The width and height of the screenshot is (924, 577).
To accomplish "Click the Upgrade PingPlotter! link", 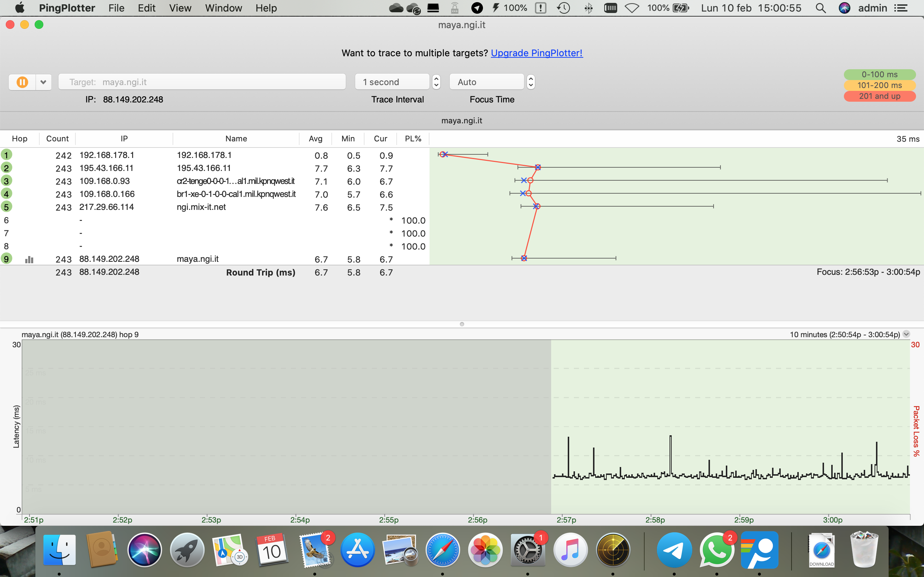I will click(536, 53).
